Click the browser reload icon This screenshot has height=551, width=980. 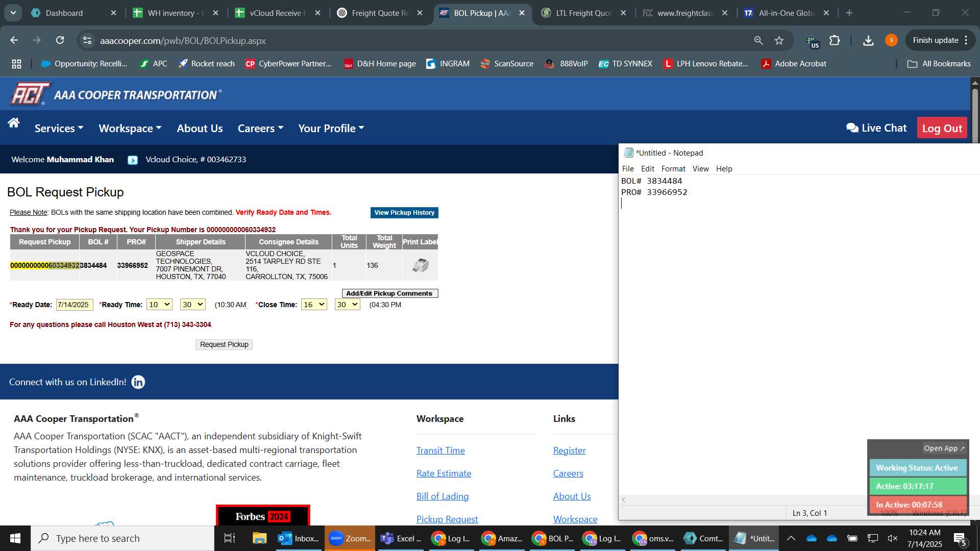(x=60, y=40)
